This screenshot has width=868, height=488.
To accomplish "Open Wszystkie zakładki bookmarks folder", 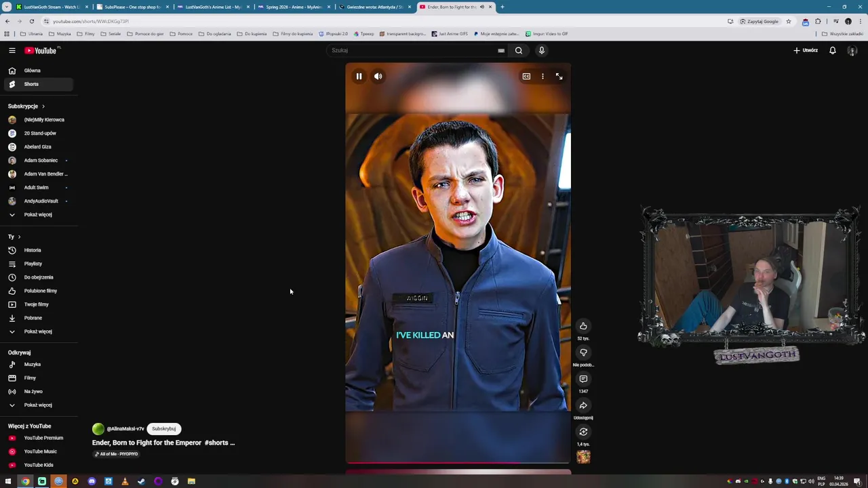I will tap(842, 33).
